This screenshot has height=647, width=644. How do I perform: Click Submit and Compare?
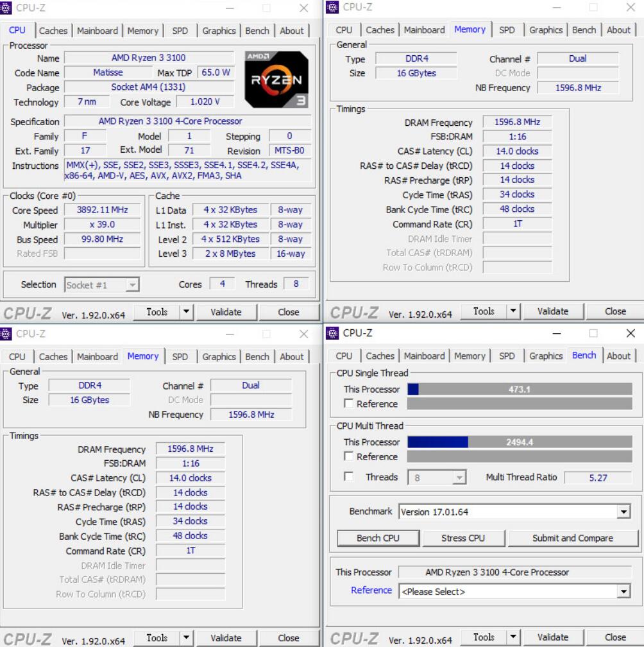point(573,538)
